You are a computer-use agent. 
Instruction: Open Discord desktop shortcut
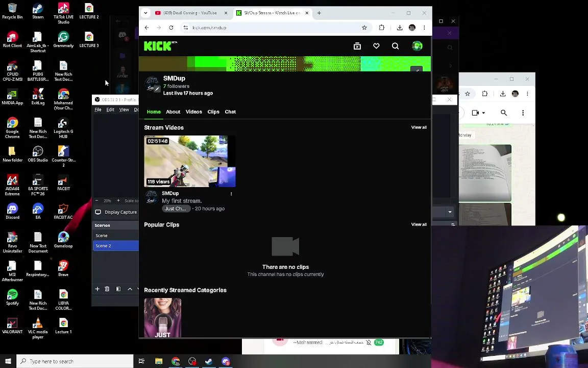pyautogui.click(x=12, y=212)
